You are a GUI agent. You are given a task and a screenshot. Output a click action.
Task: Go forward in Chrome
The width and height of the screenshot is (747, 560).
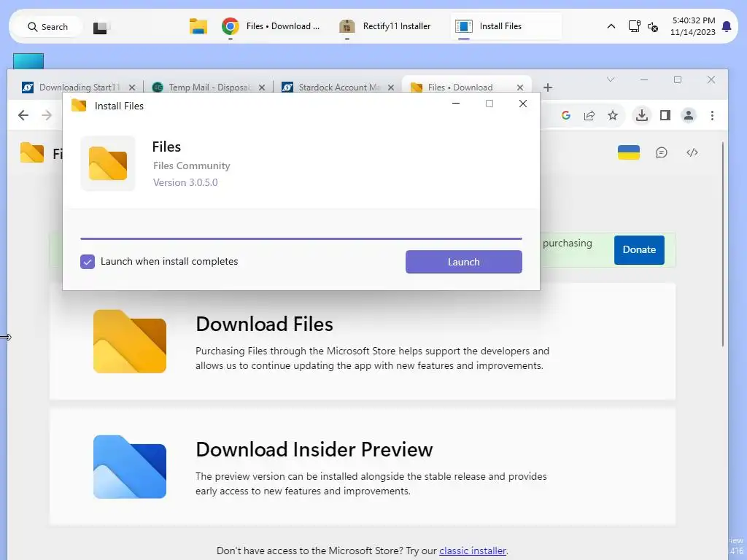pyautogui.click(x=46, y=115)
